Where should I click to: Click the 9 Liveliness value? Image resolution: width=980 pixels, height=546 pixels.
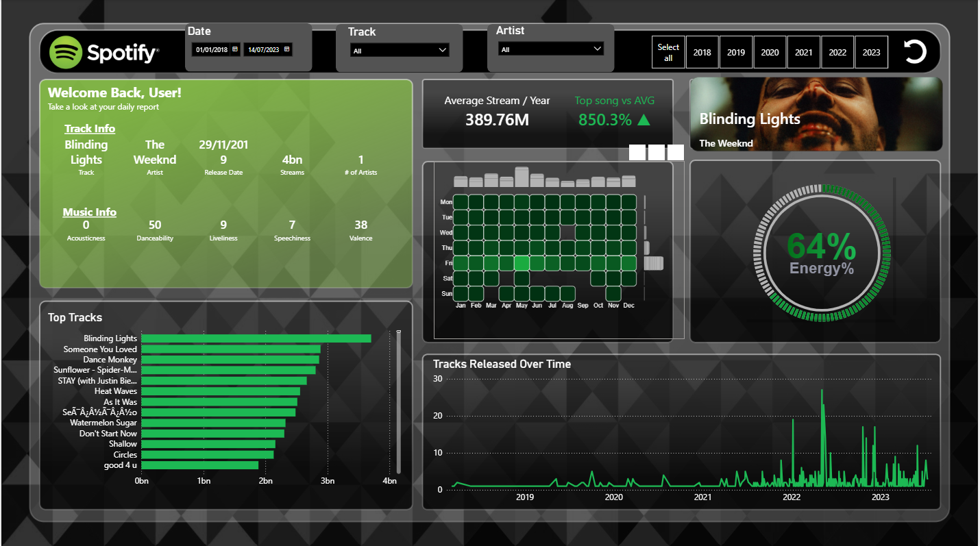(x=223, y=225)
